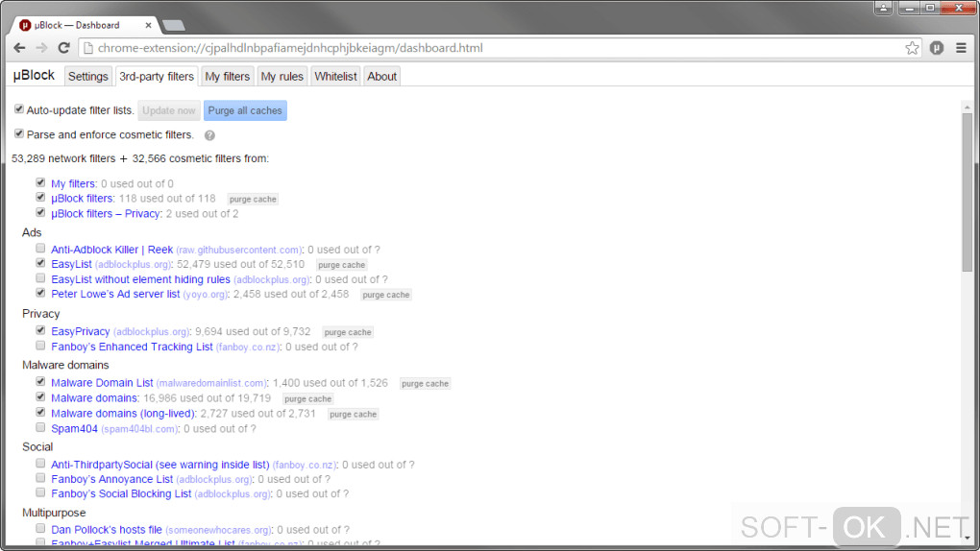Image resolution: width=980 pixels, height=551 pixels.
Task: Purge cache for µBlock filters
Action: pyautogui.click(x=253, y=200)
